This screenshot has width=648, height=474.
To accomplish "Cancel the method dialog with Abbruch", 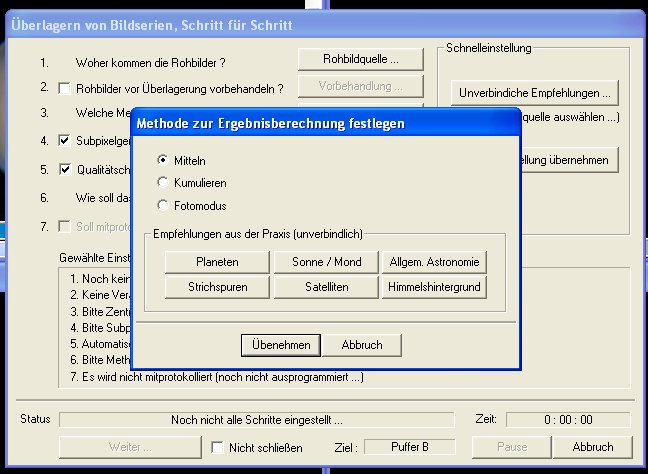I will pos(361,345).
